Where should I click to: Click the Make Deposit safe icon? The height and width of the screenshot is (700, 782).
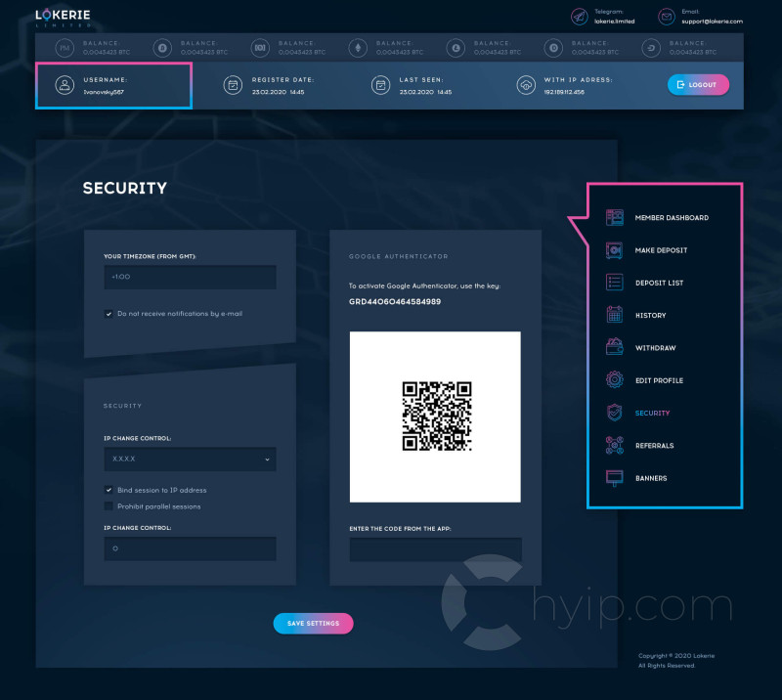pyautogui.click(x=615, y=250)
